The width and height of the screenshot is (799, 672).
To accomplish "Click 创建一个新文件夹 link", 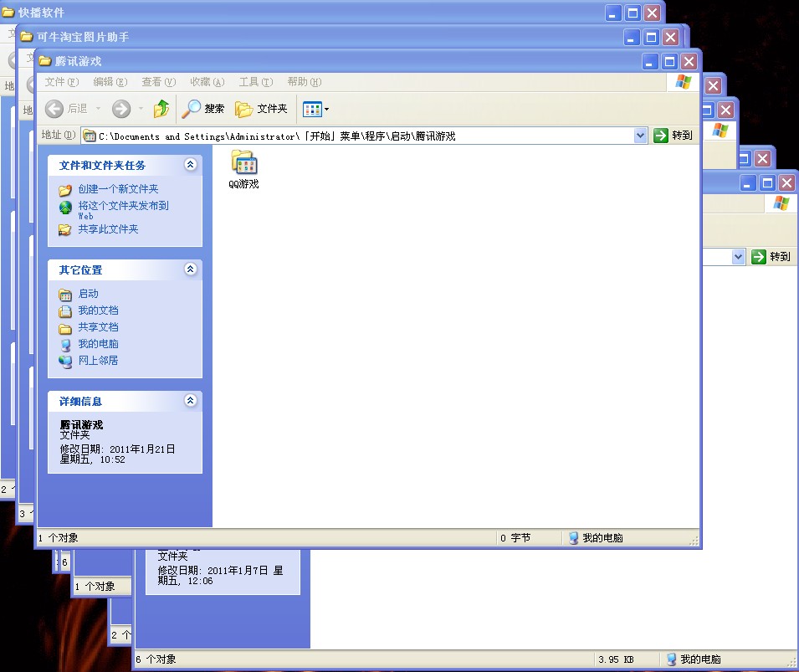I will (x=118, y=189).
